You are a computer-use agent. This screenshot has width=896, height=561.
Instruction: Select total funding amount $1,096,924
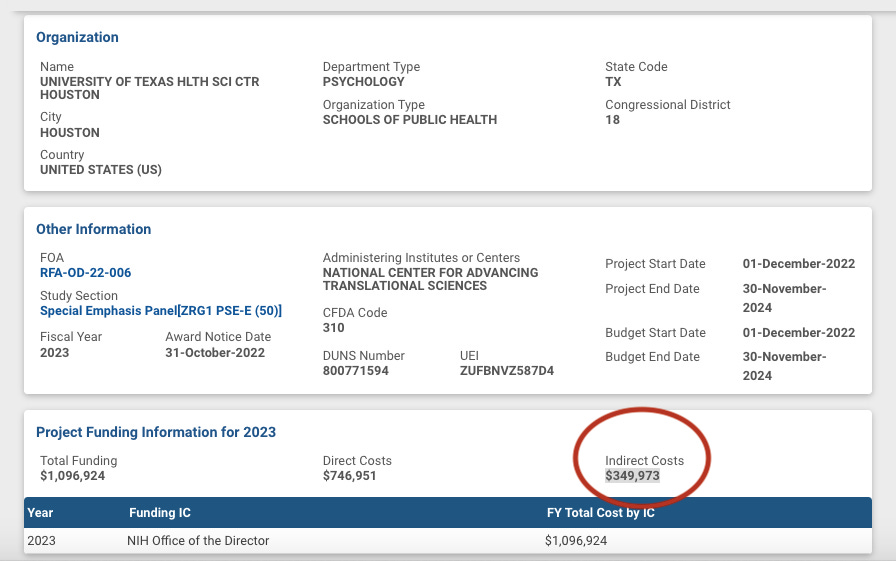tap(73, 476)
